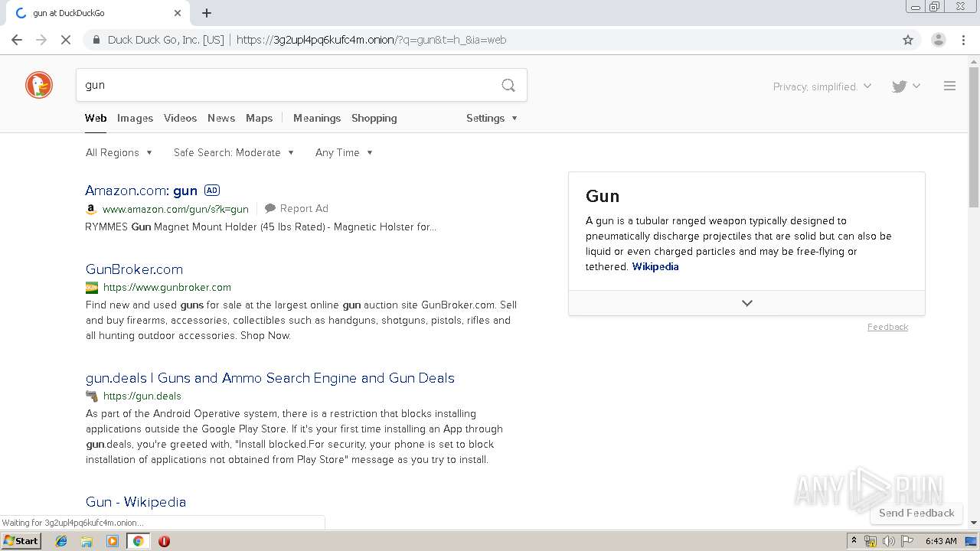Image resolution: width=980 pixels, height=551 pixels.
Task: Open the file explorer taskbar icon
Action: (87, 541)
